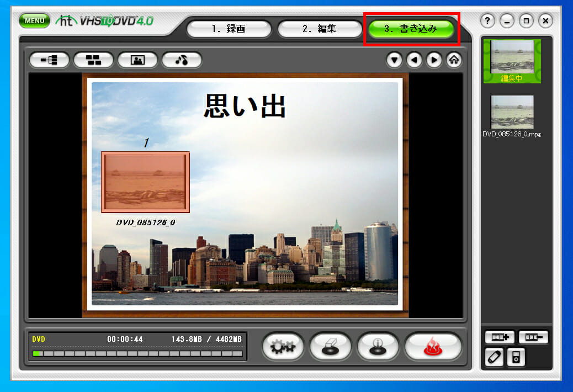The height and width of the screenshot is (392, 573).
Task: Open the help question mark button
Action: coord(487,21)
